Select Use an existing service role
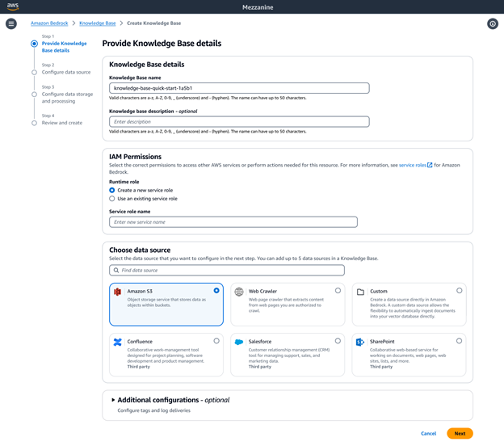Image resolution: width=504 pixels, height=446 pixels. [x=112, y=199]
